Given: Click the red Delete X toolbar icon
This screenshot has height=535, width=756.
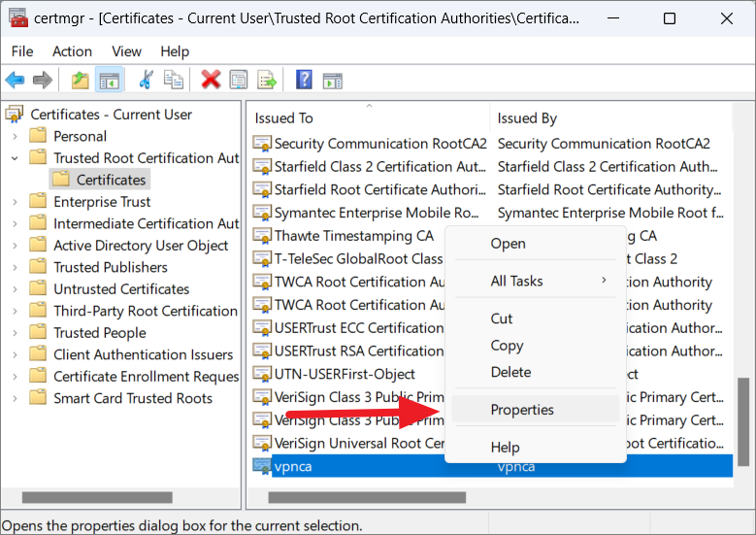Looking at the screenshot, I should click(x=211, y=80).
